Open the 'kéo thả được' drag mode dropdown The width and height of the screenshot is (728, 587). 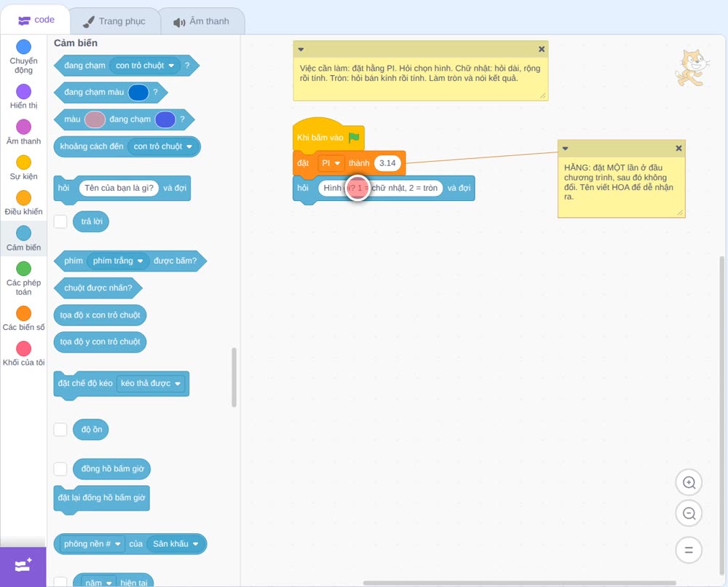tap(151, 384)
